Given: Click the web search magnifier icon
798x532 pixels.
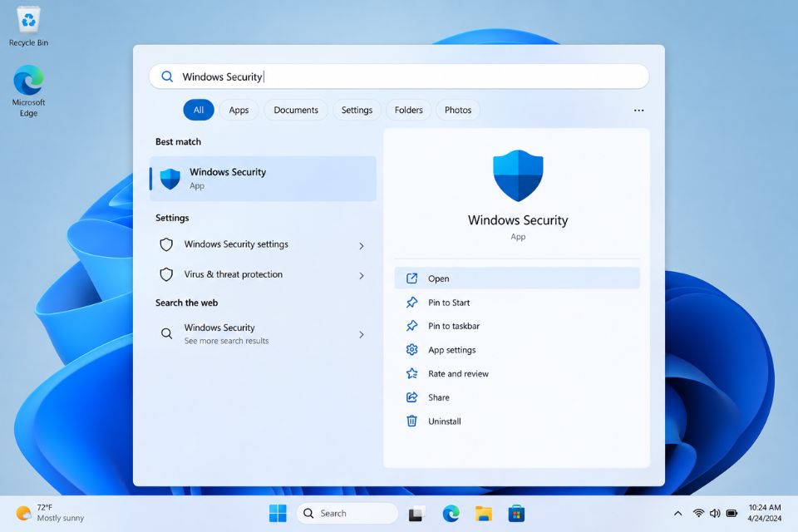Looking at the screenshot, I should click(x=166, y=333).
